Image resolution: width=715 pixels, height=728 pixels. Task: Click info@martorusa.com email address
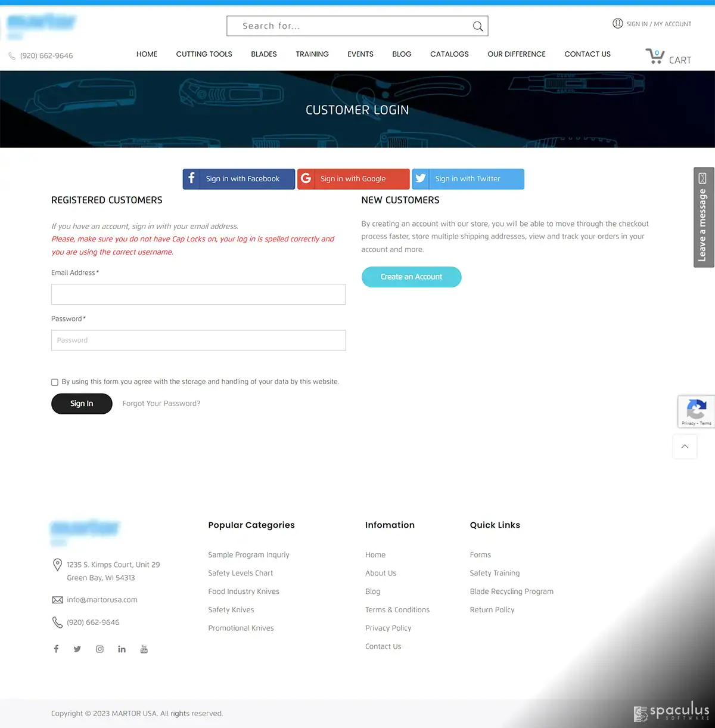click(x=102, y=600)
